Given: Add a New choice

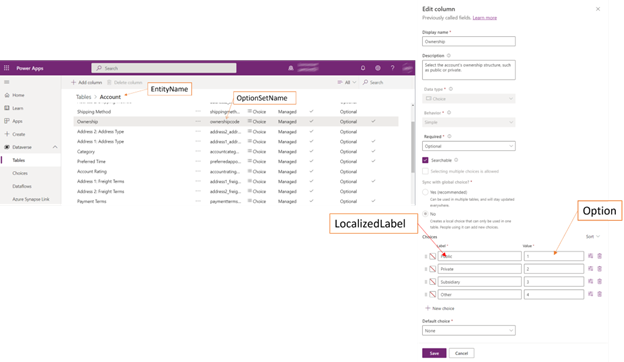Looking at the screenshot, I should tap(440, 308).
